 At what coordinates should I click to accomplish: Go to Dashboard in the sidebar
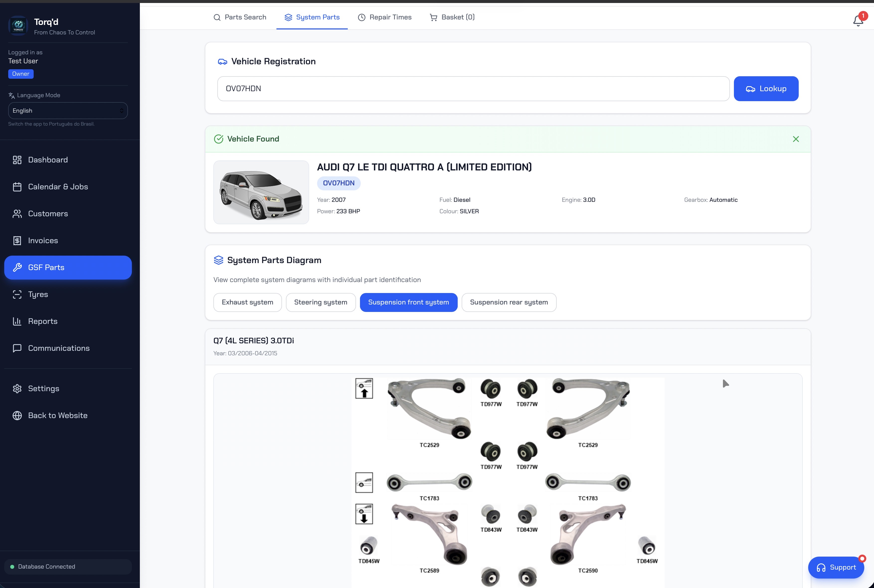click(68, 160)
